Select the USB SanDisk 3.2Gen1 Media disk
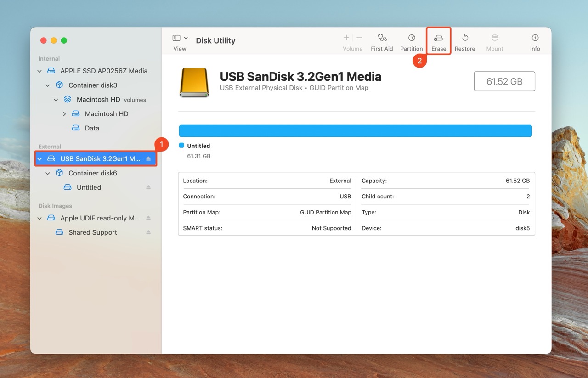 click(x=96, y=159)
